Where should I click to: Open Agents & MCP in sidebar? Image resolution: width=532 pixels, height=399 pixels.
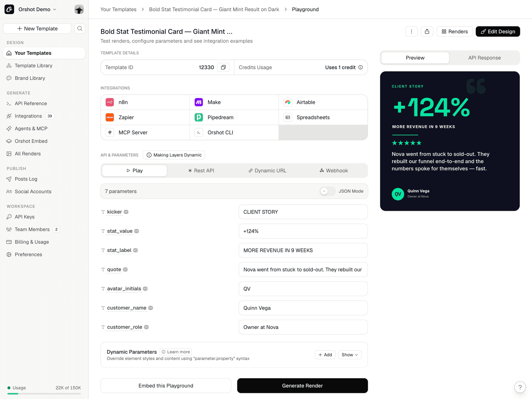pyautogui.click(x=44, y=129)
